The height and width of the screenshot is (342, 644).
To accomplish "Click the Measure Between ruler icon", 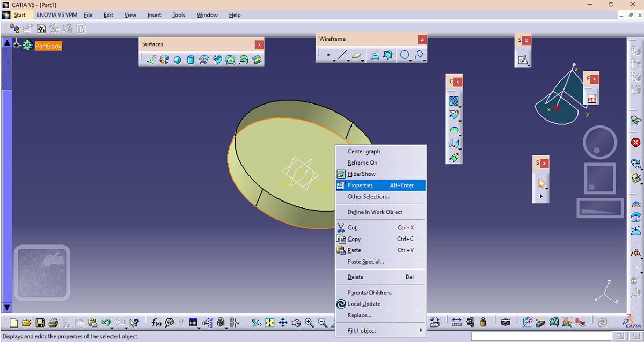I will click(457, 323).
